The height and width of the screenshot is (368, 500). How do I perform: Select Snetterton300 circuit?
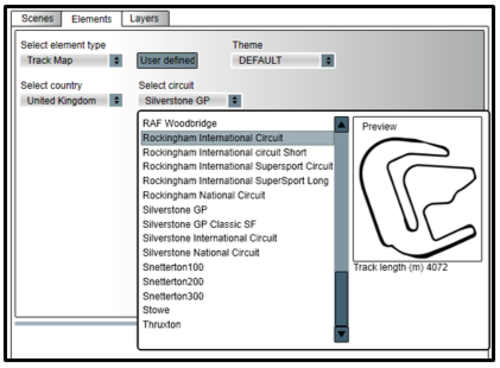tap(237, 296)
